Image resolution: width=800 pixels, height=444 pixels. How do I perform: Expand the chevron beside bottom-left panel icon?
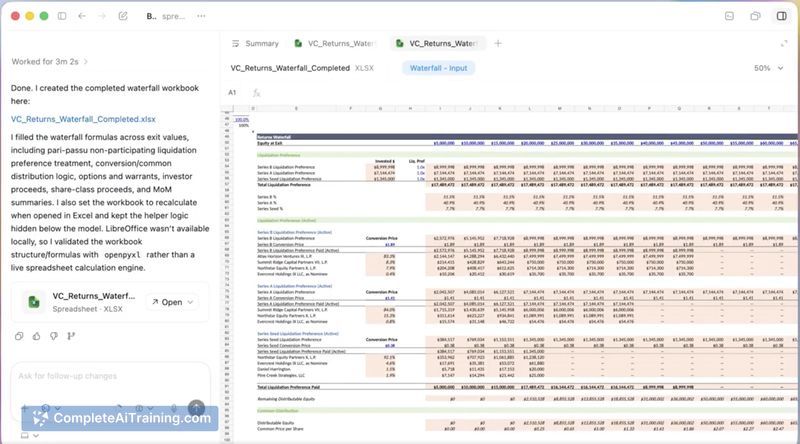click(x=36, y=436)
